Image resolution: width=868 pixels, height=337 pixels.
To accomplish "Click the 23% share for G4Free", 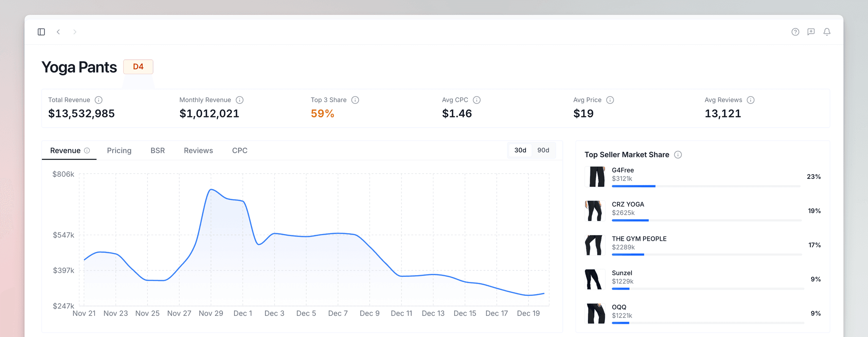I will pyautogui.click(x=814, y=177).
